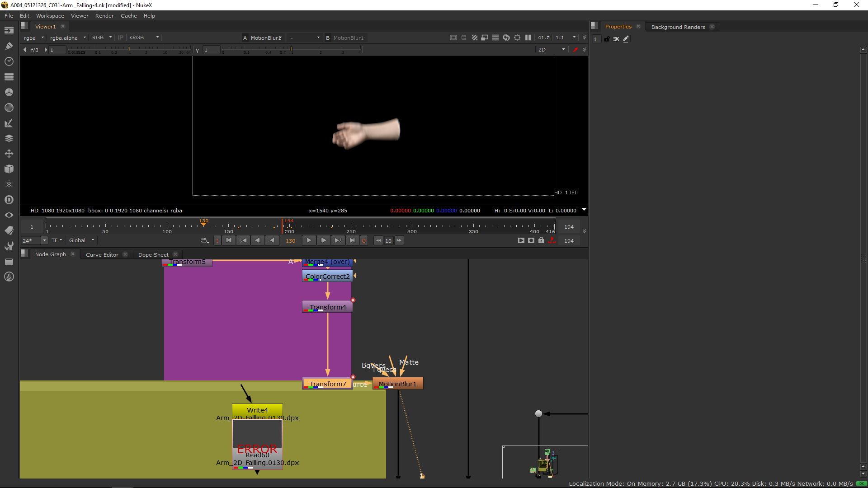Open the Transform nodes move icon
Viewport: 868px width, 488px height.
click(9, 154)
